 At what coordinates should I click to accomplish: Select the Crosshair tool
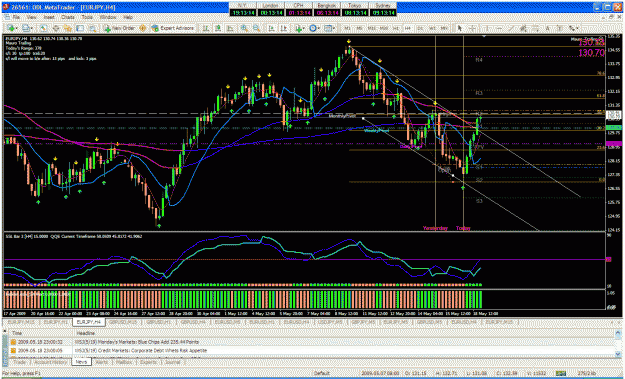pos(472,28)
